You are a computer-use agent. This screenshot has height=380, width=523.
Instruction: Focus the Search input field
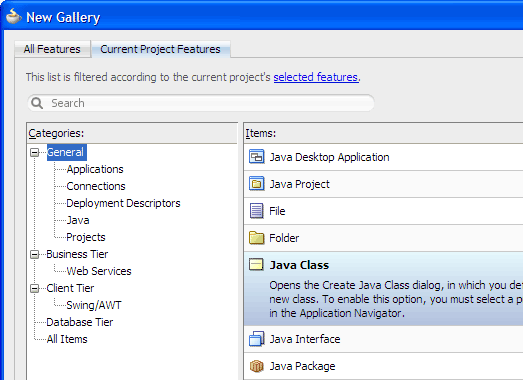[201, 103]
